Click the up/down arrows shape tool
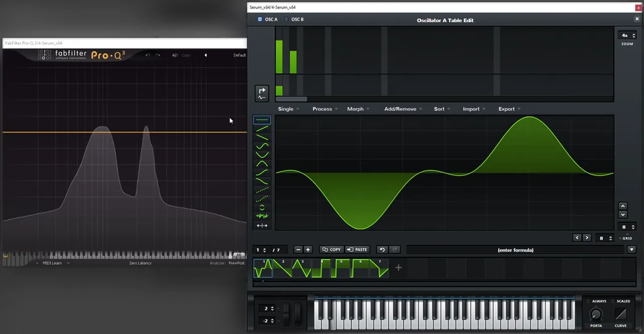 (262, 207)
